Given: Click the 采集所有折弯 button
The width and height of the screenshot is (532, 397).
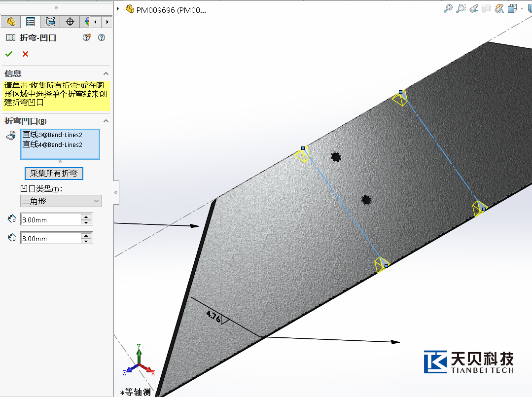Looking at the screenshot, I should point(54,174).
